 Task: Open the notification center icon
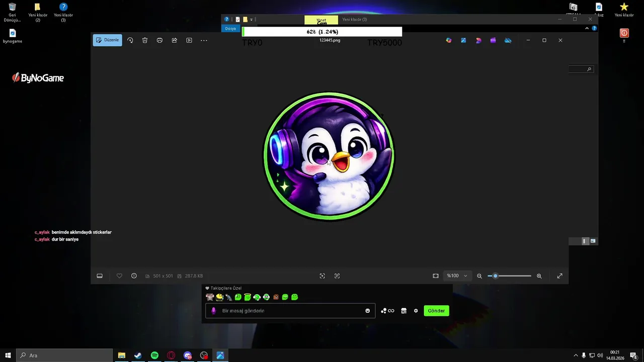click(633, 355)
